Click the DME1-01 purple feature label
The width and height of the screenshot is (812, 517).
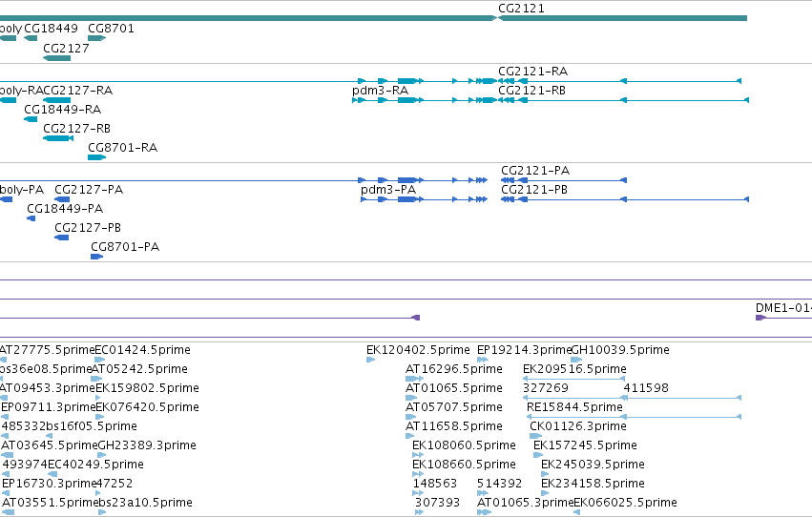point(783,308)
